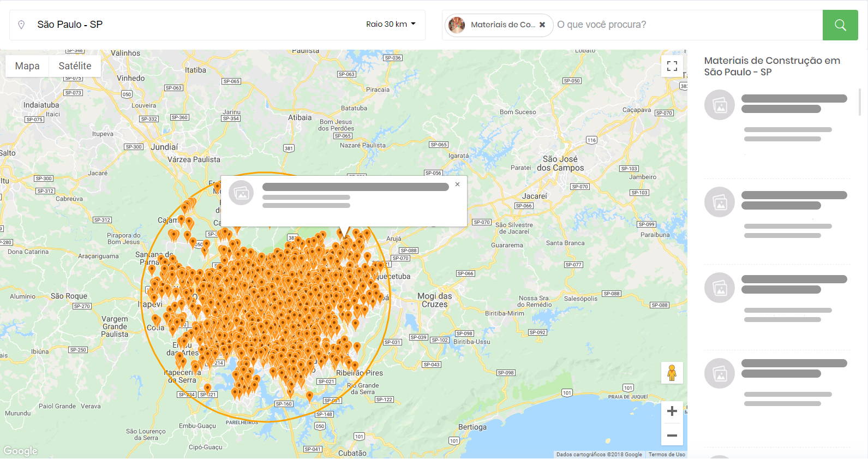Click the Vargem Grande Paulista map label

pos(115,326)
